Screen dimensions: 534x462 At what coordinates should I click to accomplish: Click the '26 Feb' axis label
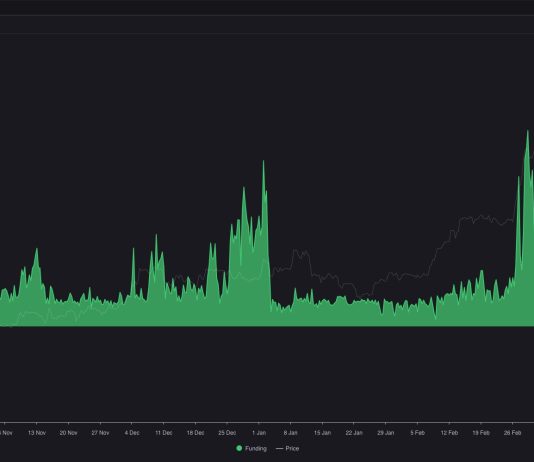513,433
